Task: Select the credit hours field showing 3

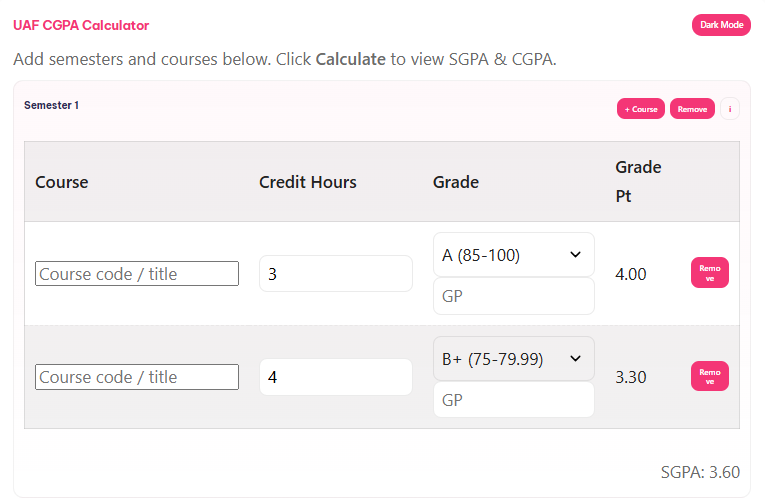Action: point(336,274)
